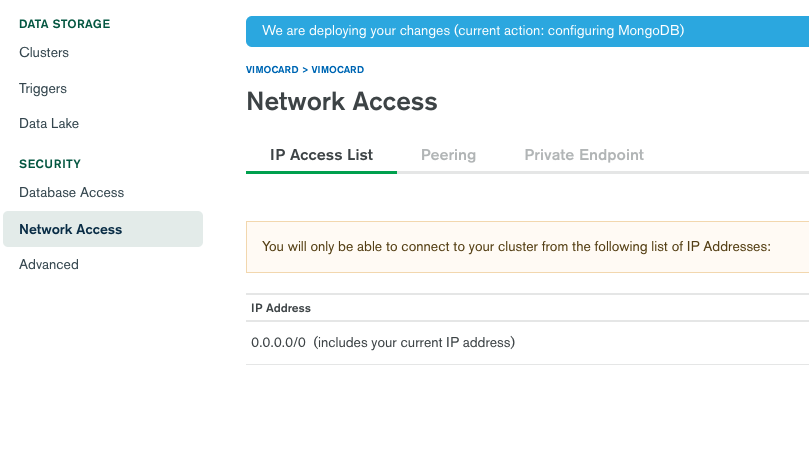809x462 pixels.
Task: Open the Clusters page in sidebar
Action: (x=44, y=52)
